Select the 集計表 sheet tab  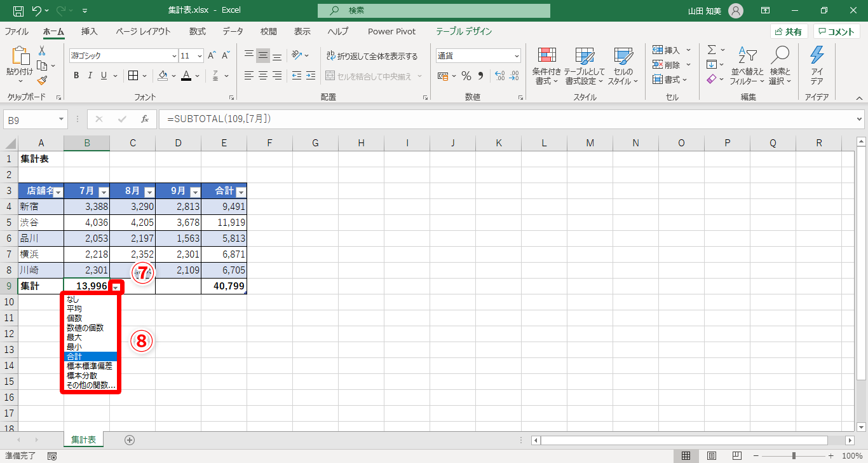click(84, 439)
